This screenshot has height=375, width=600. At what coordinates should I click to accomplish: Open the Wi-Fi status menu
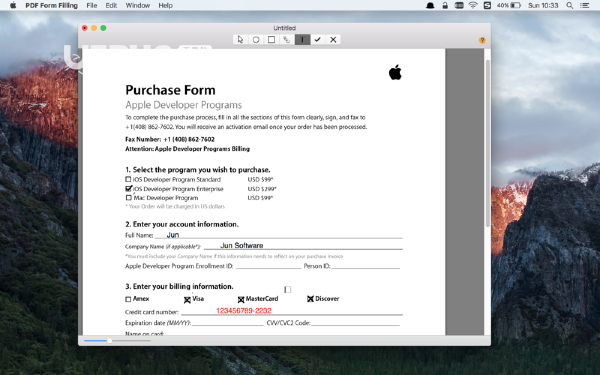pyautogui.click(x=473, y=5)
